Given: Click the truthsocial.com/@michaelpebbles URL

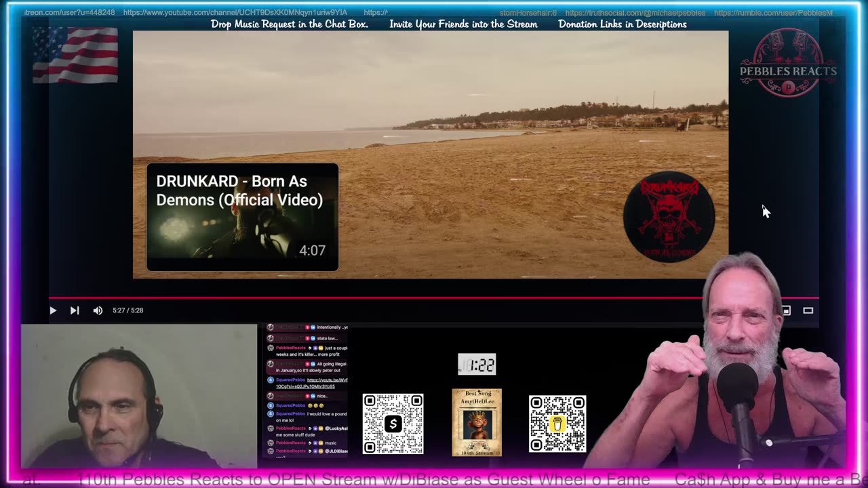Looking at the screenshot, I should click(x=635, y=12).
